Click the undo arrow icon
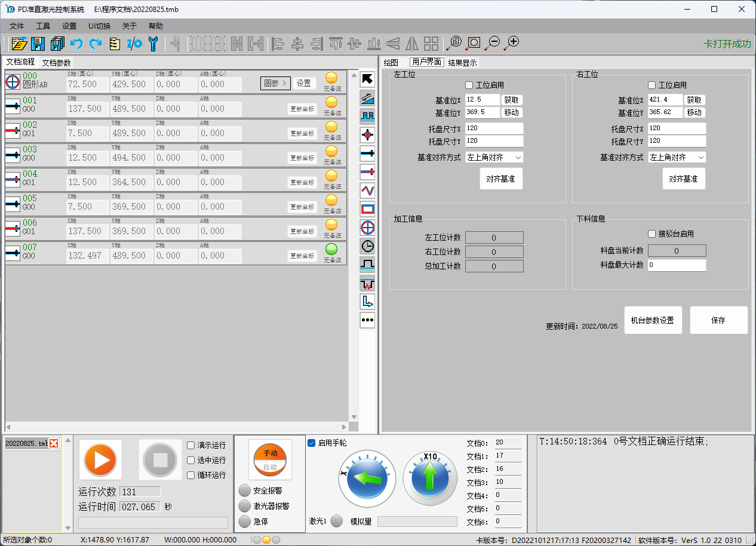Viewport: 756px width, 546px height. (76, 44)
